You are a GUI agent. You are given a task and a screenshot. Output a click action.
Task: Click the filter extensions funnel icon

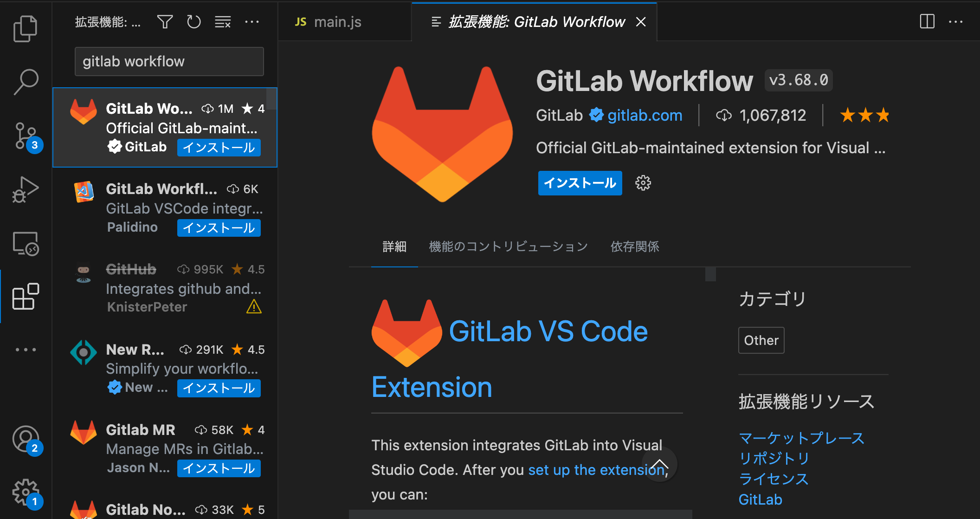click(165, 22)
